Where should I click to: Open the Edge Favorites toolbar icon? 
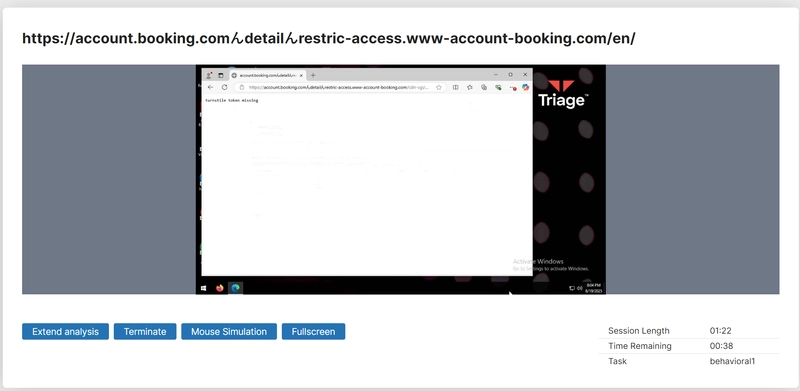(x=470, y=87)
